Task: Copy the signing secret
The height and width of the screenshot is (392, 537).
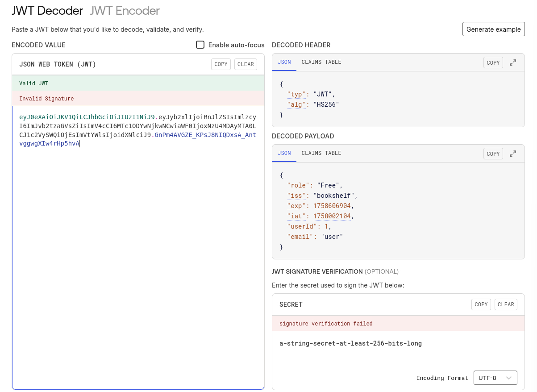Action: coord(481,304)
